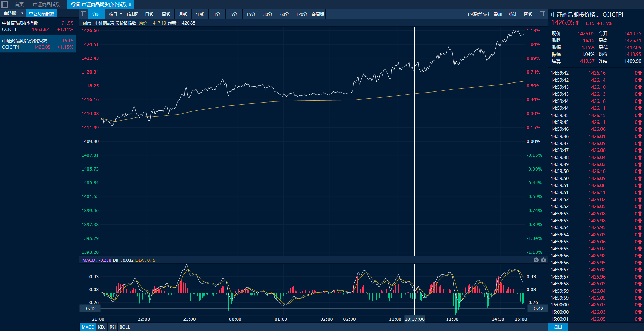
Task: Switch to 分时 chart view
Action: [96, 14]
